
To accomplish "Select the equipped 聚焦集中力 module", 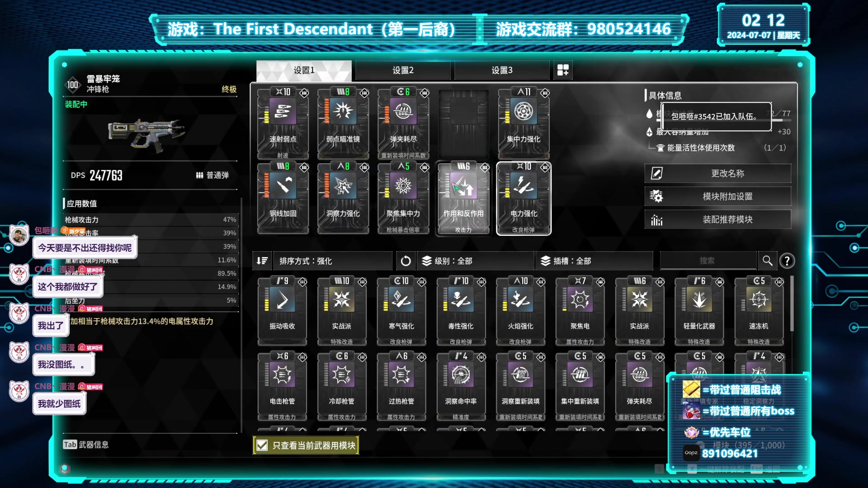I will click(403, 198).
